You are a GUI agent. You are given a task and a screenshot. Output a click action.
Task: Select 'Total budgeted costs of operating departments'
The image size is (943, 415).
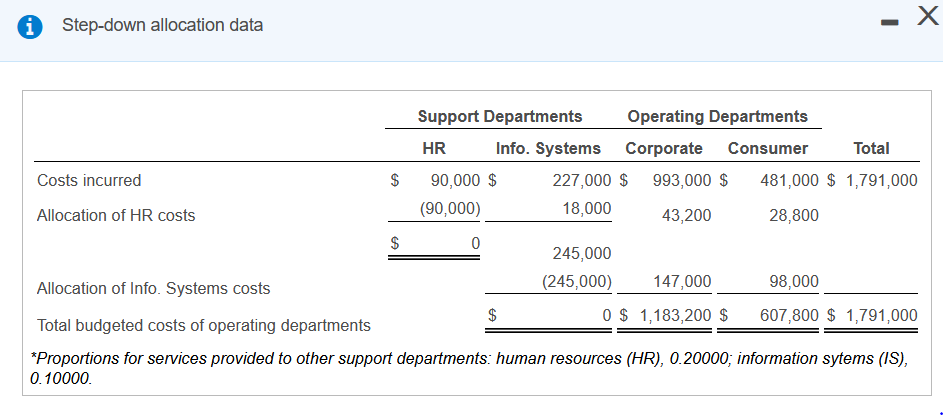coord(204,325)
